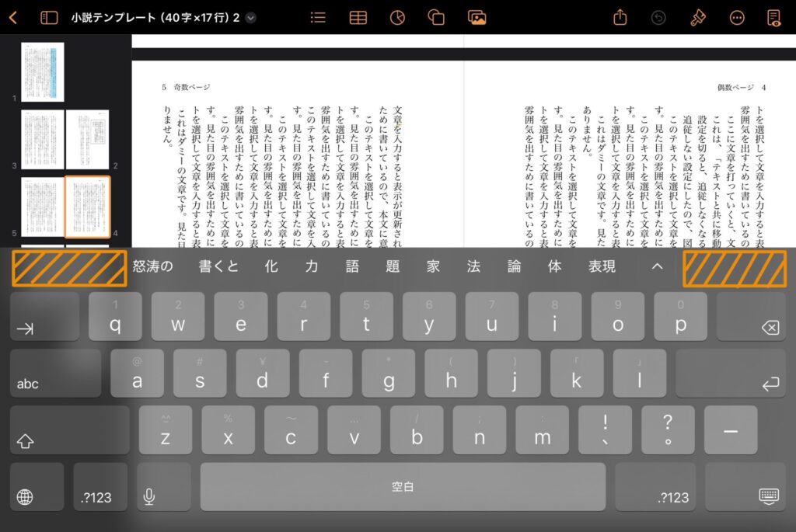The image size is (796, 532).
Task: Hide the keyboard with dismiss key
Action: click(x=769, y=496)
